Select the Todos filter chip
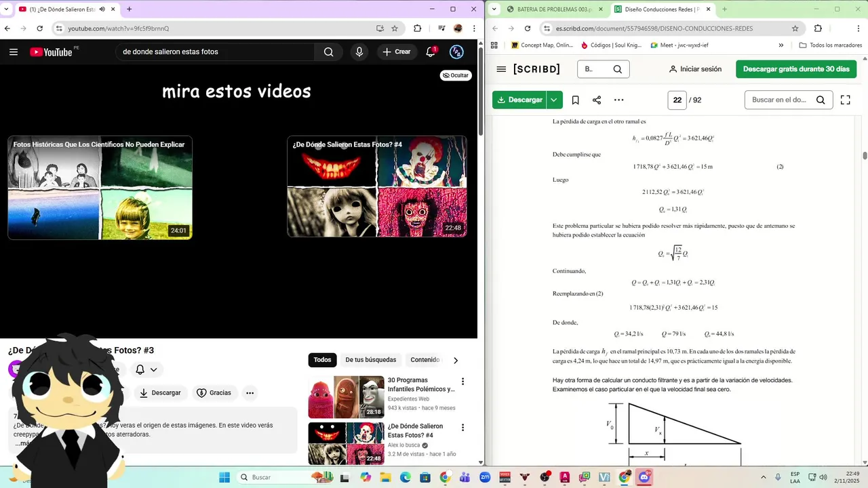The image size is (868, 488). (x=322, y=360)
